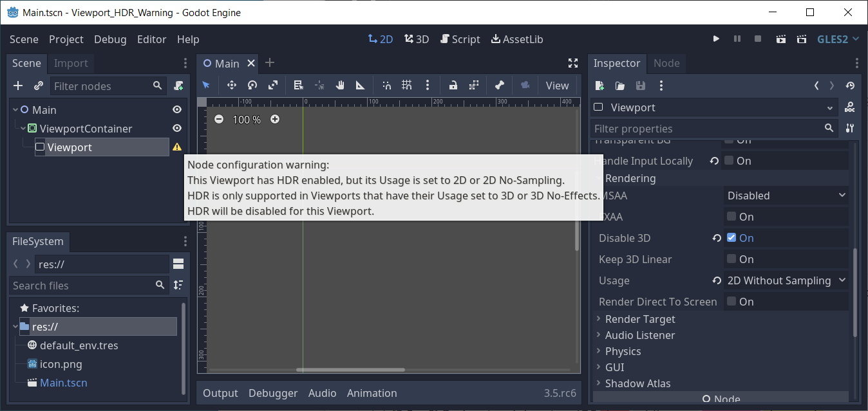This screenshot has width=868, height=411.
Task: Open the MSAA dropdown set to Disabled
Action: coord(786,195)
